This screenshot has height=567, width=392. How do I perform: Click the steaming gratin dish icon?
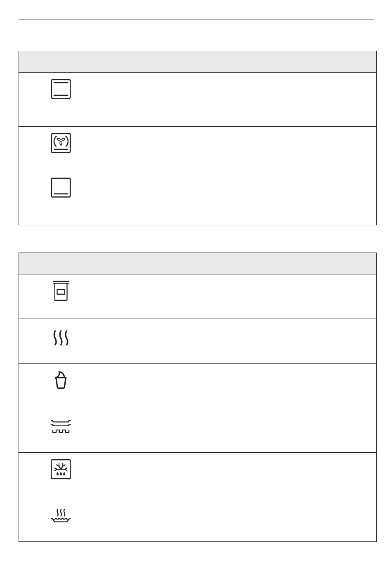point(61,516)
